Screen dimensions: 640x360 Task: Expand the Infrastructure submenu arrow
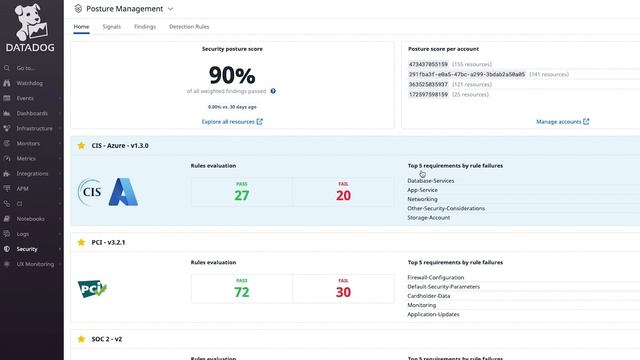click(x=60, y=129)
